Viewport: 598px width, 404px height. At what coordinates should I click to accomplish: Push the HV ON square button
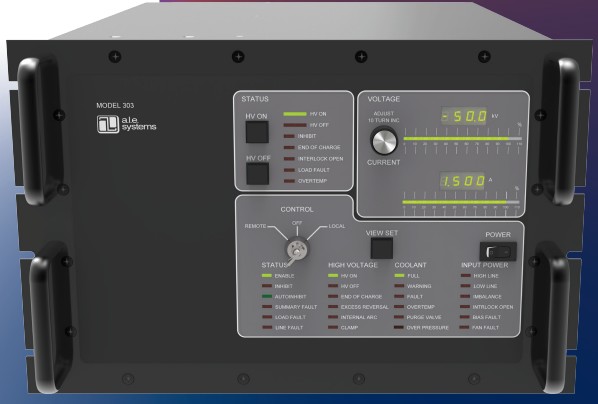[x=257, y=132]
